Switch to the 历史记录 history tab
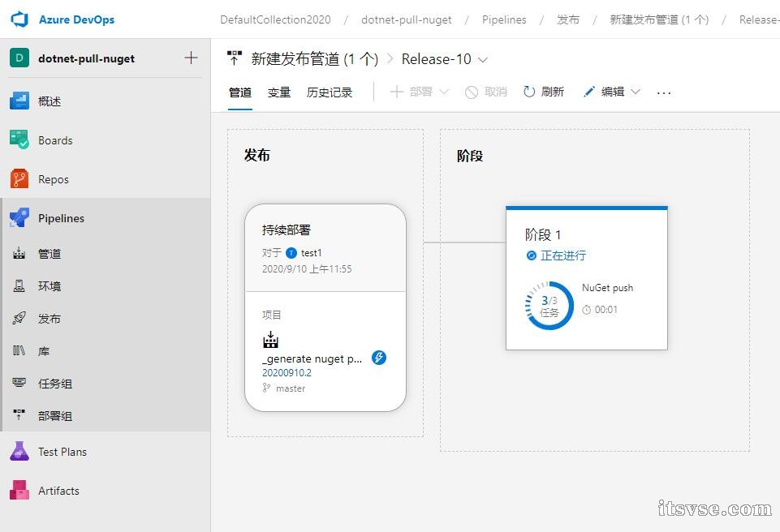The height and width of the screenshot is (532, 780). tap(330, 92)
